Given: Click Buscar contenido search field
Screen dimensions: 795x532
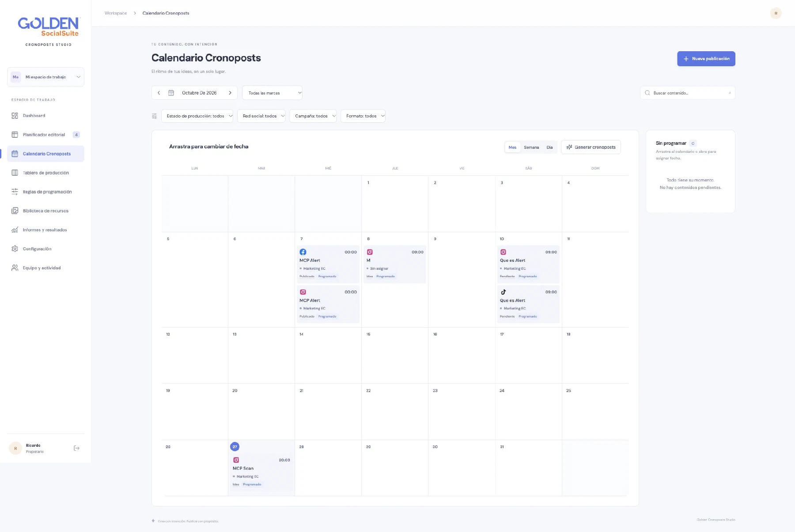Looking at the screenshot, I should coord(688,93).
